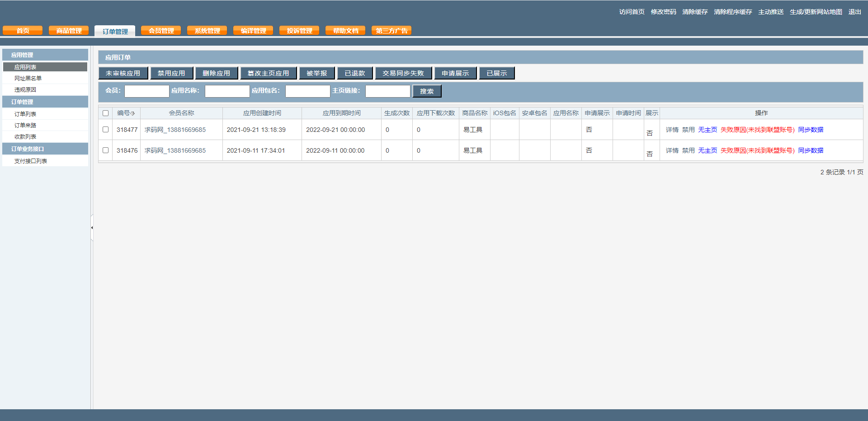Tick the select-all checkbox in table header
Image resolution: width=868 pixels, height=421 pixels.
105,113
